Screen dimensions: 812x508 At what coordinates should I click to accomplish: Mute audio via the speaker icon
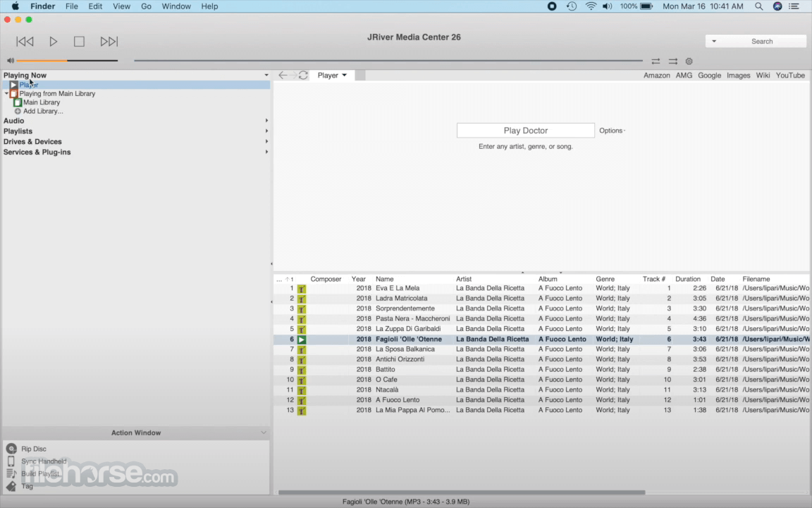pyautogui.click(x=11, y=61)
